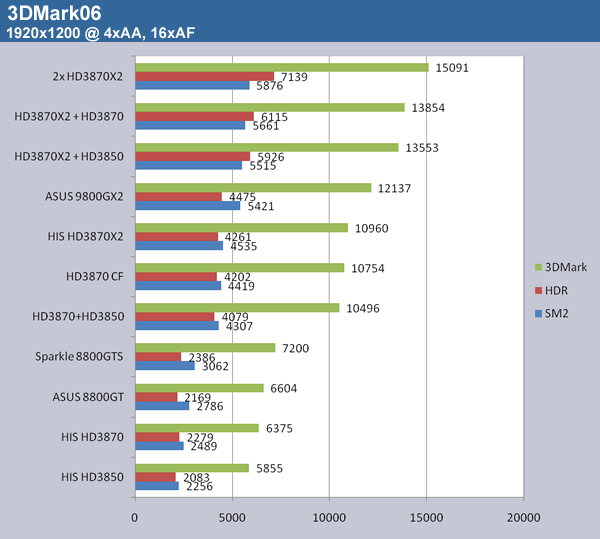Viewport: 600px width, 539px height.
Task: Click the green bar for HD3870 CF
Action: click(x=240, y=267)
